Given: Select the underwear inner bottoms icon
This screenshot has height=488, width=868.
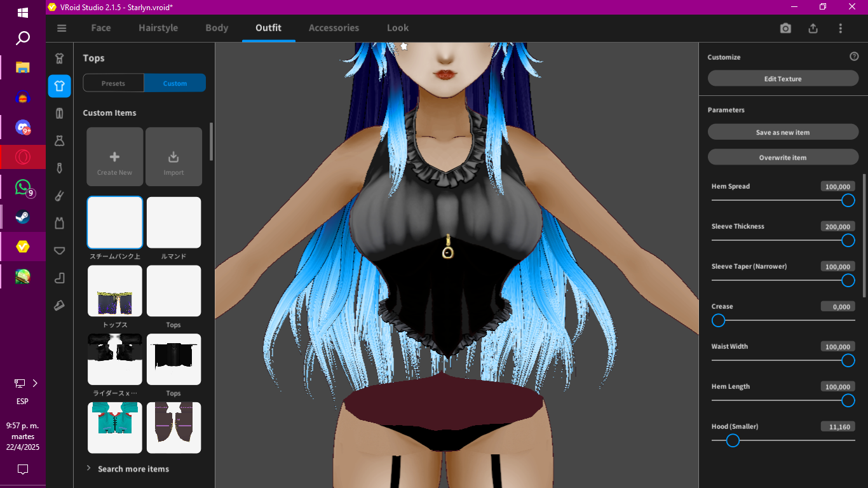Looking at the screenshot, I should tap(60, 250).
